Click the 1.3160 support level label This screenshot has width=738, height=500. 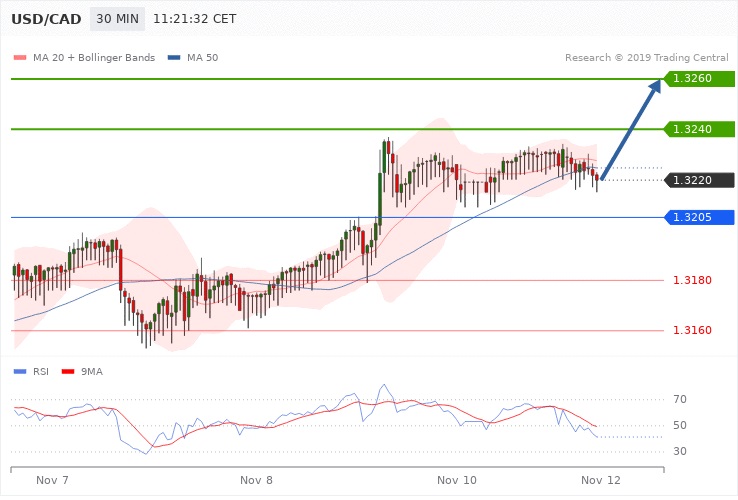692,330
